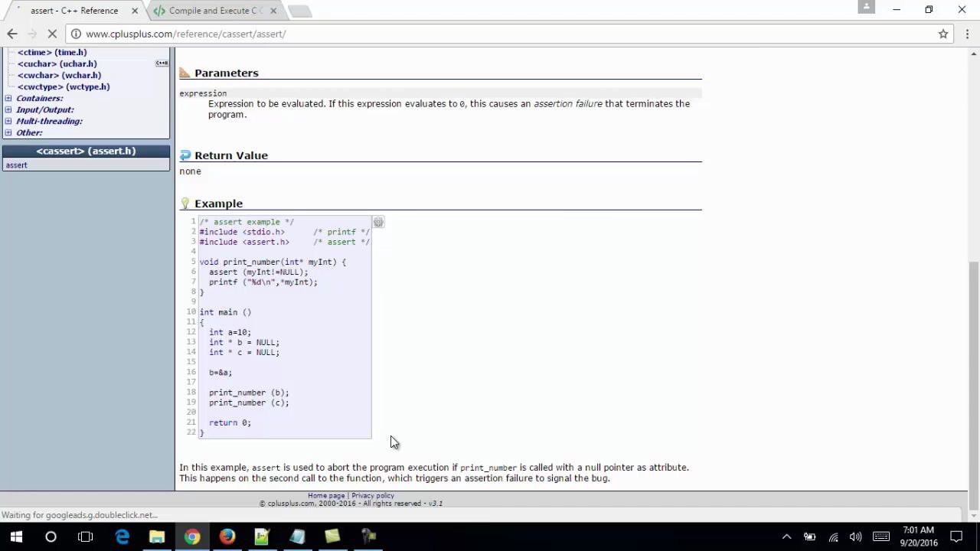This screenshot has height=551, width=980.
Task: Click the C++11 badge next to cuchar
Action: tap(162, 63)
